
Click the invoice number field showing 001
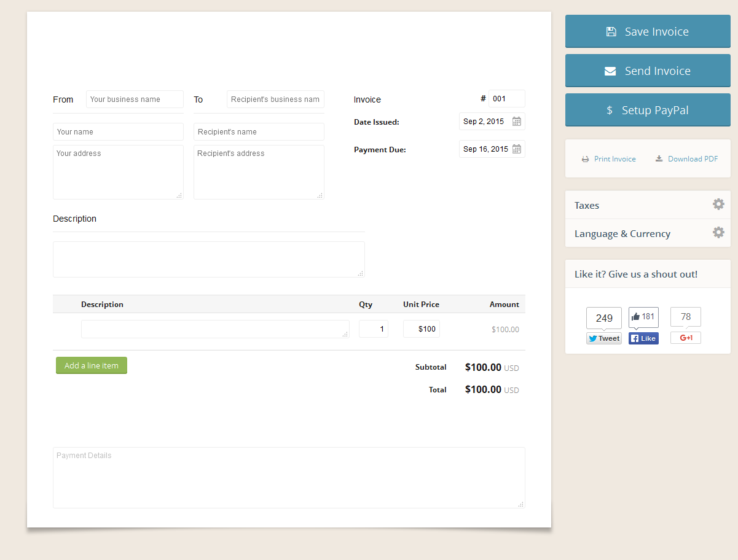tap(506, 98)
